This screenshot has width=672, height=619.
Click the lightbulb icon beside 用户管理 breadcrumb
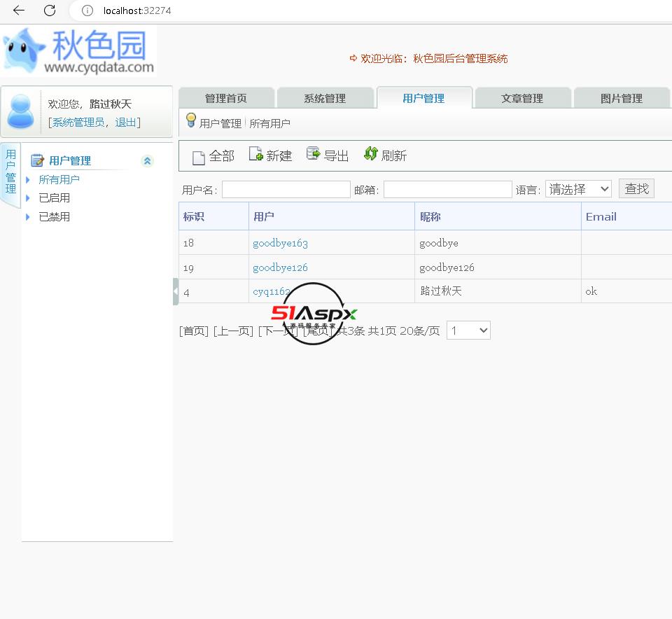click(191, 120)
